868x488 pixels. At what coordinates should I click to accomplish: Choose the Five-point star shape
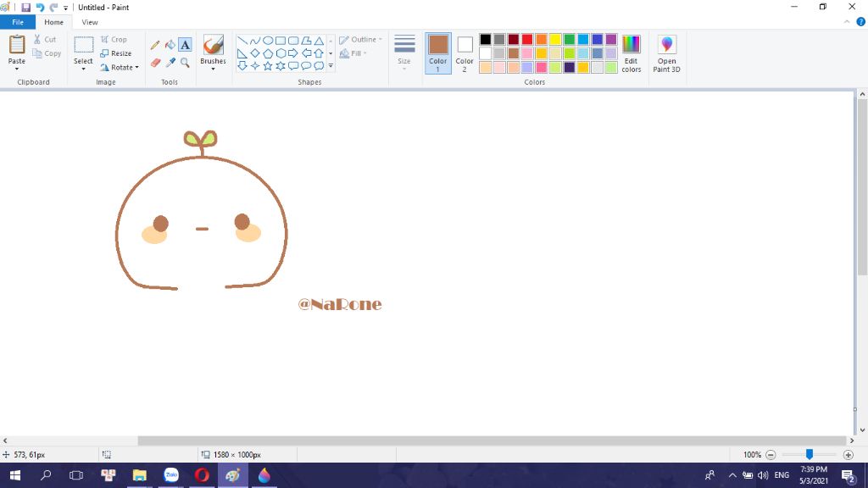[268, 66]
